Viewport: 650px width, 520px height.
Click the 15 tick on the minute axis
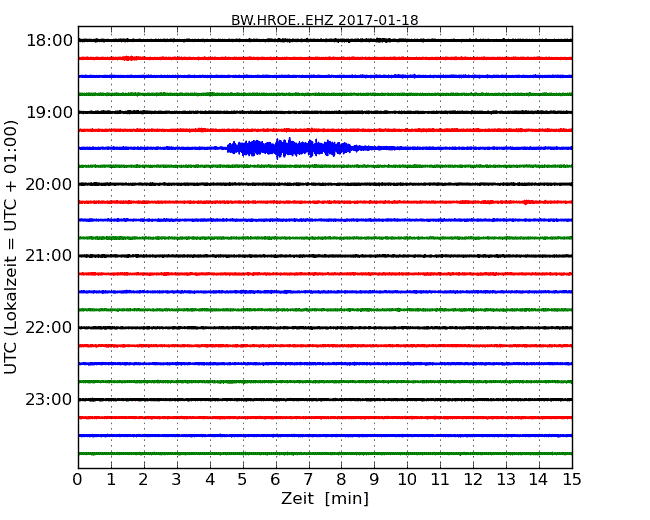[572, 480]
